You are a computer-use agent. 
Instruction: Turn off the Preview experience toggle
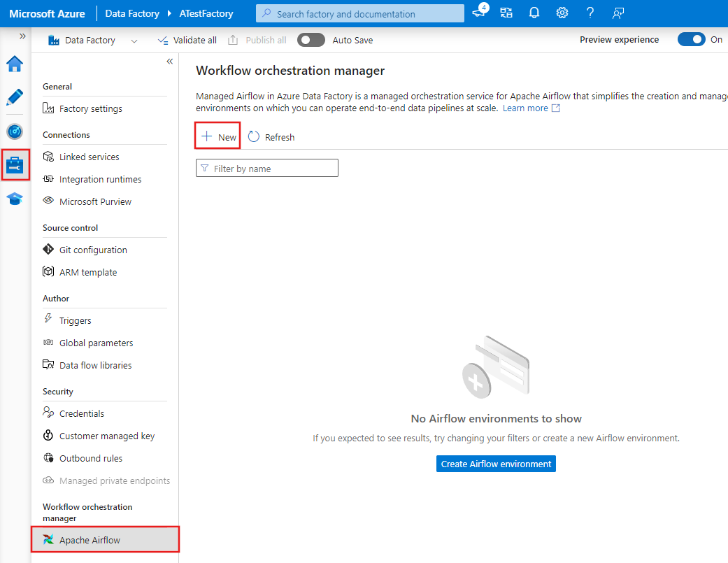[692, 39]
